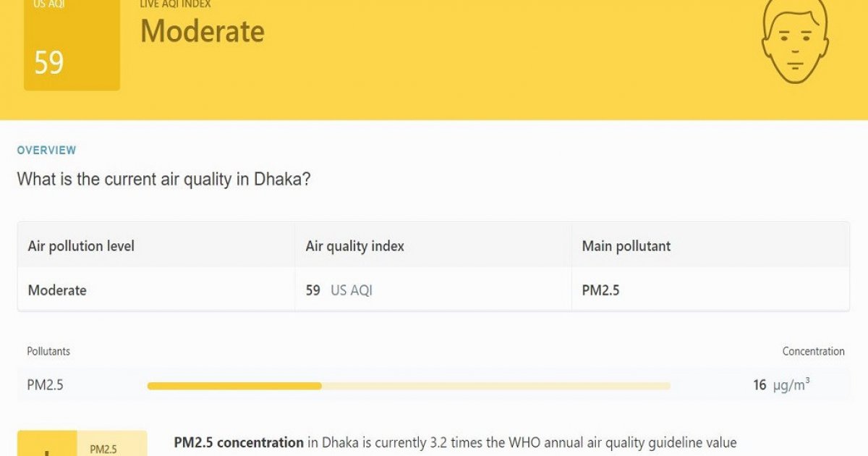Select the Moderate AQI status icon text

coord(203,32)
